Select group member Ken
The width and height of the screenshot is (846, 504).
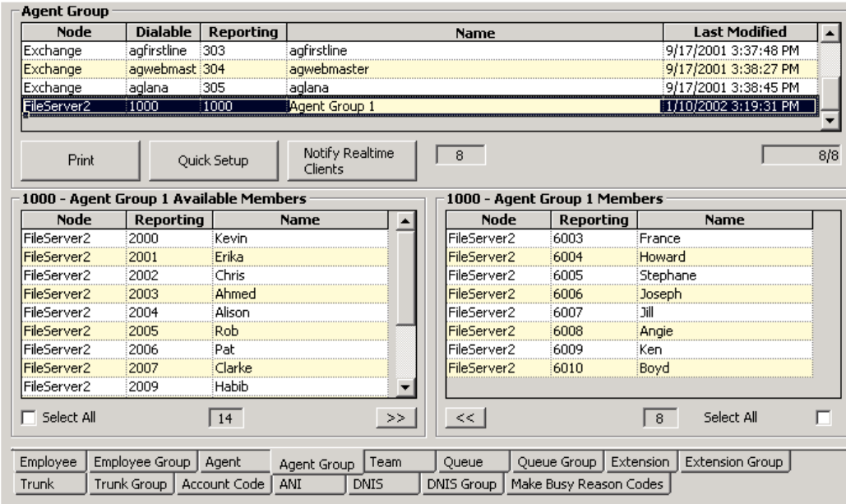click(630, 349)
